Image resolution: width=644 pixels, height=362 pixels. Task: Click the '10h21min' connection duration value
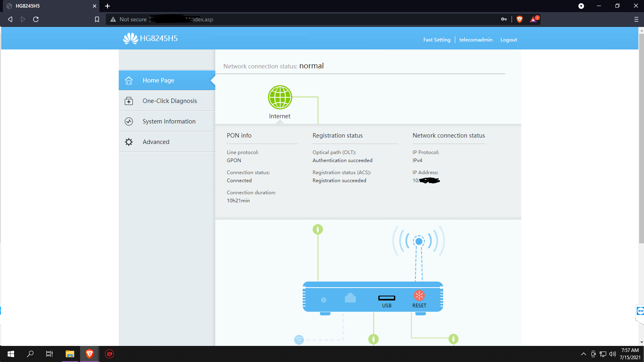point(238,201)
